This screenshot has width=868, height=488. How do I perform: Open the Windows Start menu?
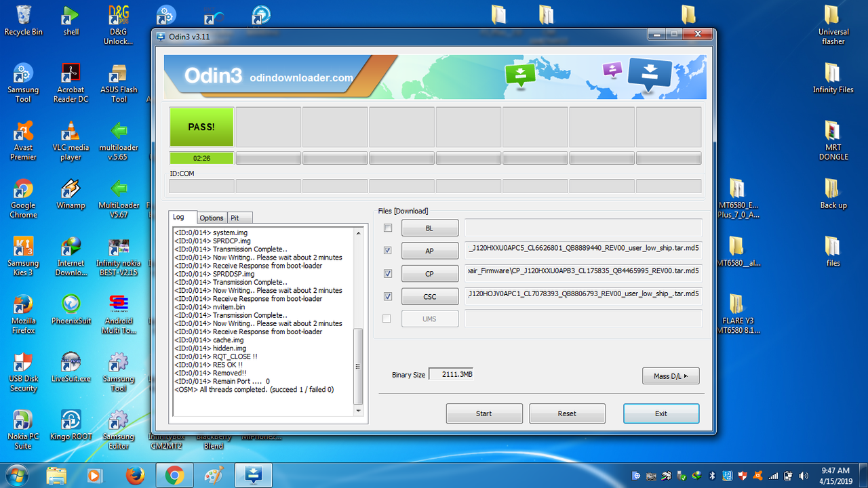coord(18,474)
